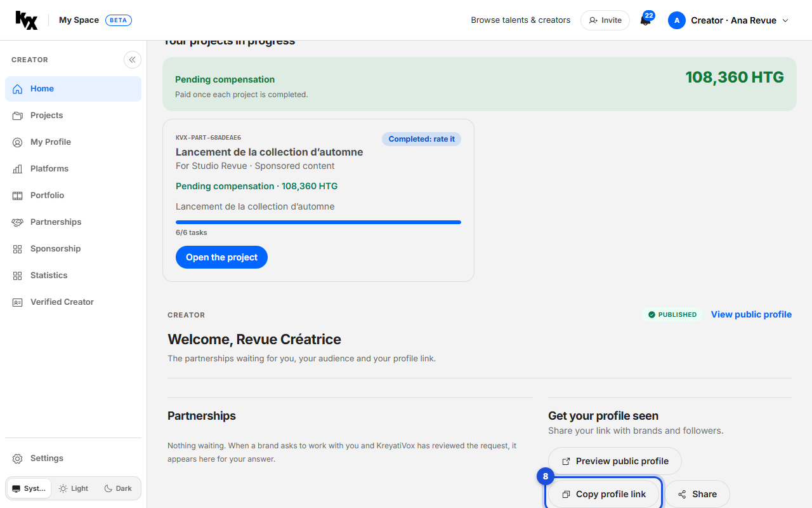This screenshot has width=812, height=508.
Task: Click the Completed: rate it badge
Action: (421, 139)
